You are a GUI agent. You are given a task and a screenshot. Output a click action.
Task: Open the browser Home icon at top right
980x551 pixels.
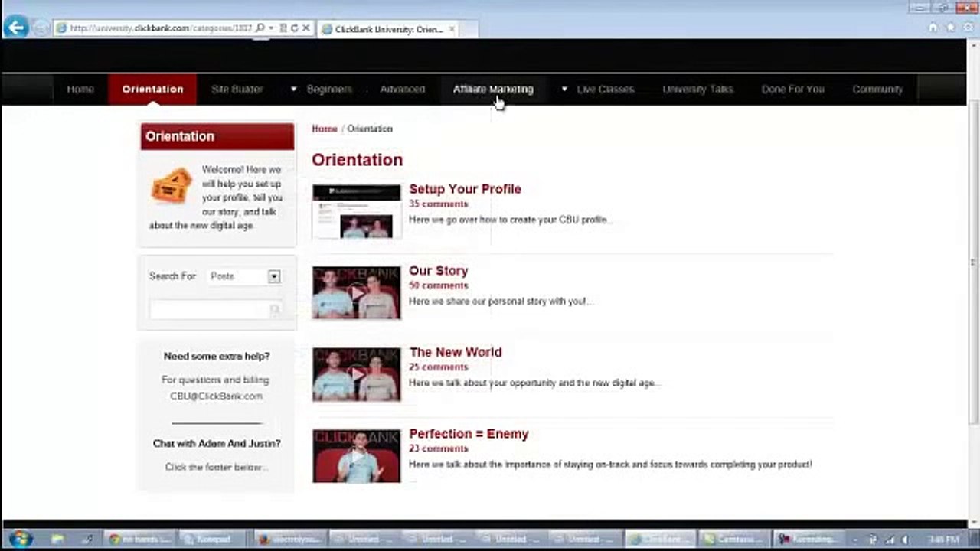(x=933, y=28)
